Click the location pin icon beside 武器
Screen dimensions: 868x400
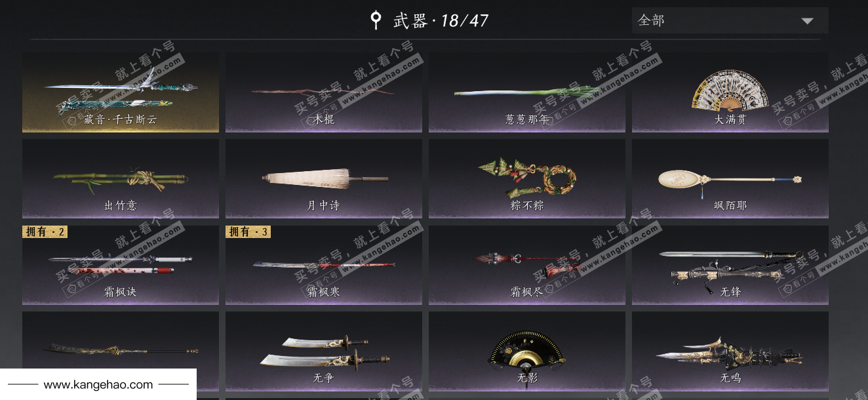376,20
